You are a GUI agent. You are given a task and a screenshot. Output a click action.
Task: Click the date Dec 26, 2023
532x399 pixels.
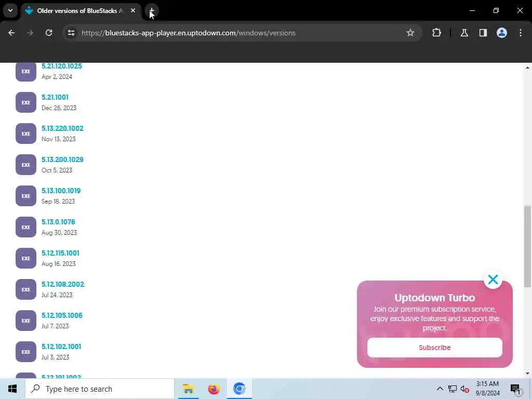click(59, 108)
